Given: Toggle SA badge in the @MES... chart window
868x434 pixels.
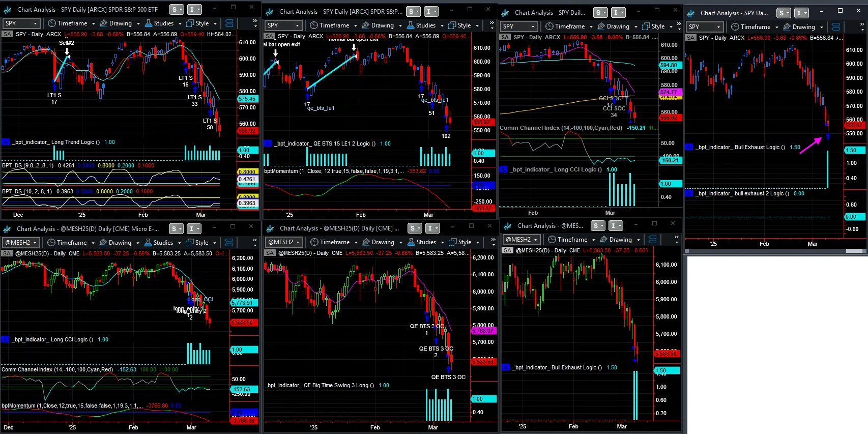Looking at the screenshot, I should [x=507, y=250].
